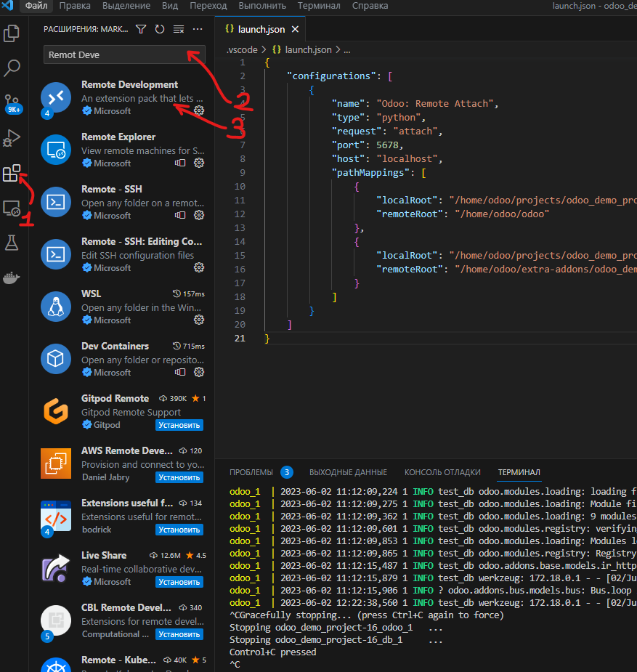Click the breadcrumb ellipsis after launch.json
The image size is (637, 672).
(x=347, y=49)
